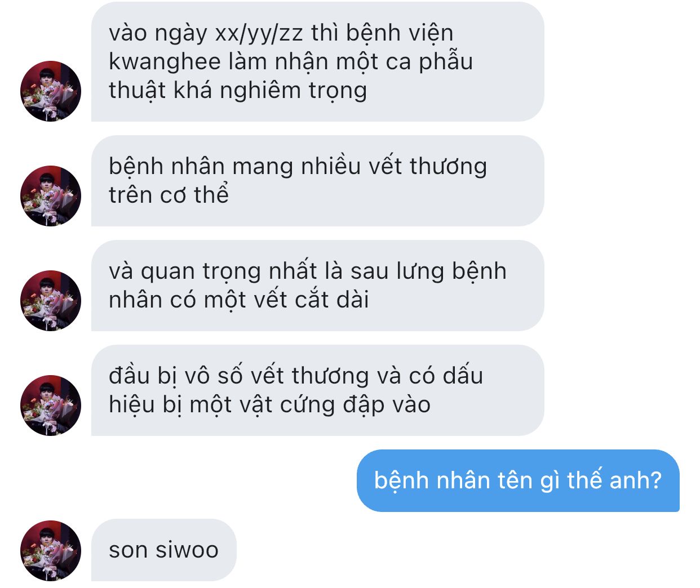The height and width of the screenshot is (588, 700).
Task: Click the "xx/yy/zz" date text
Action: tap(259, 34)
